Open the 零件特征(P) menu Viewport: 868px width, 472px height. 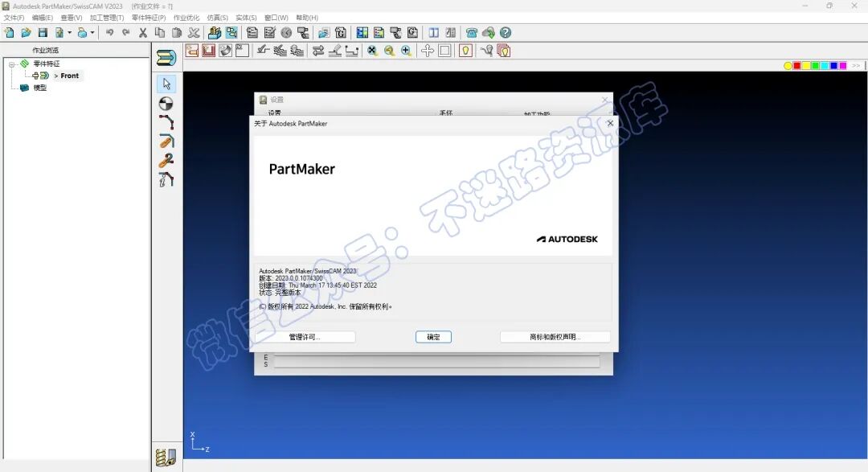pos(149,18)
